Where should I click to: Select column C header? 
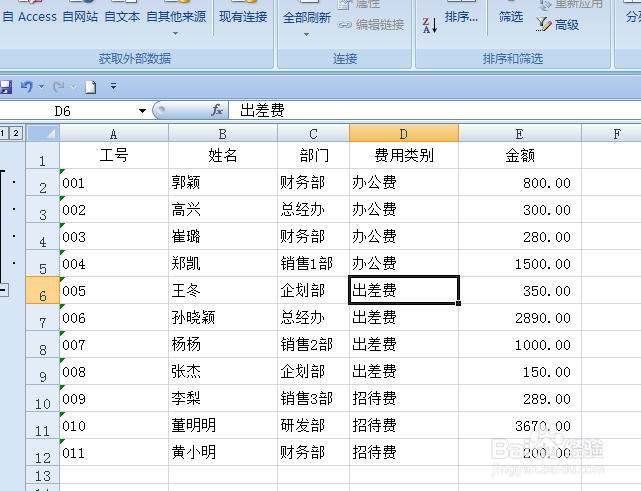[313, 134]
